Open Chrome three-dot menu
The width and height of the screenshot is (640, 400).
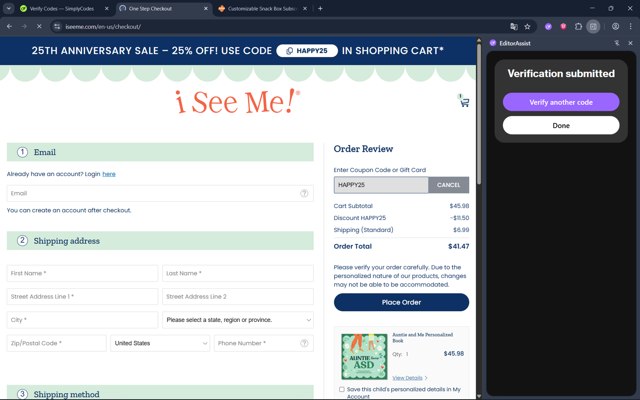(x=630, y=27)
